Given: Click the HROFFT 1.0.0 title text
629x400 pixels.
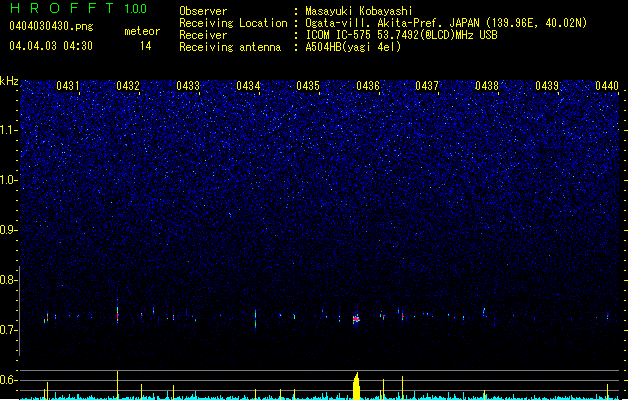Looking at the screenshot, I should pos(79,8).
